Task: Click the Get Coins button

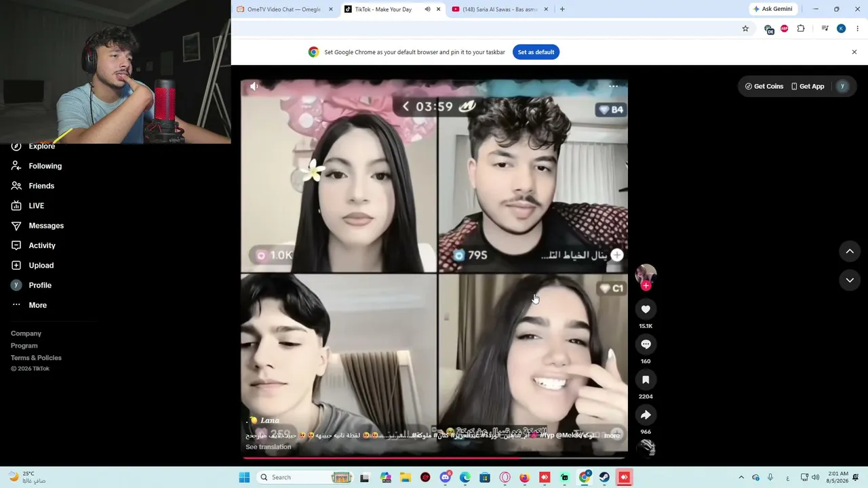Action: [764, 86]
